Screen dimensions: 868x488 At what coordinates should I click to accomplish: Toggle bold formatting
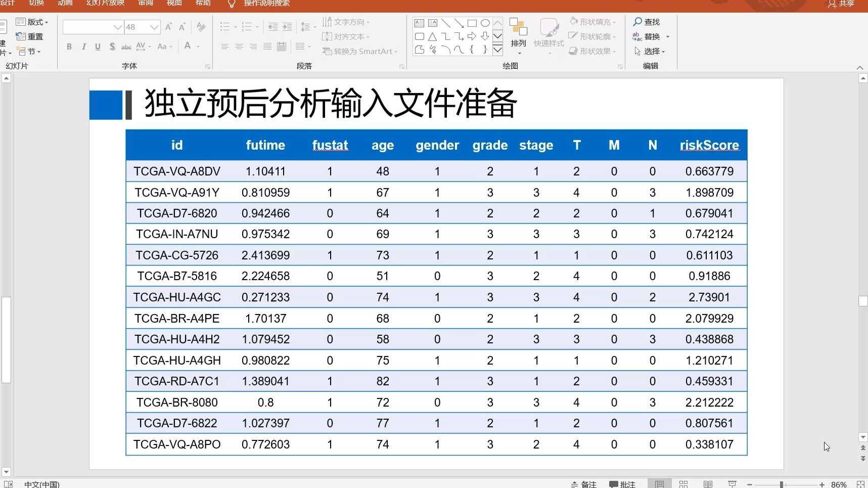click(69, 47)
